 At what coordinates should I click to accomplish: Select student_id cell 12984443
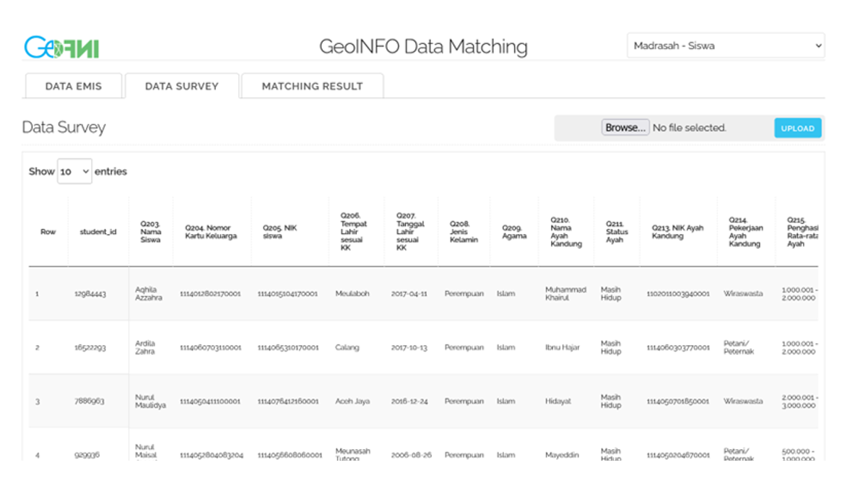coord(90,294)
